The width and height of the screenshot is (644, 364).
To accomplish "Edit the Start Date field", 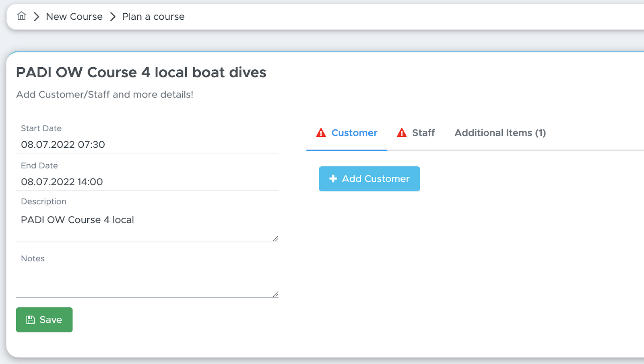I will coord(147,145).
